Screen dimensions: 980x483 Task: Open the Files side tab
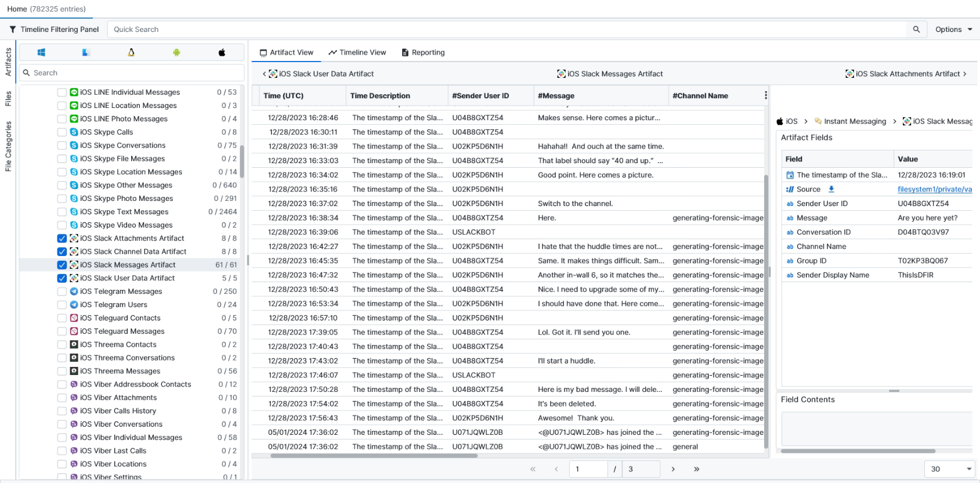click(8, 99)
